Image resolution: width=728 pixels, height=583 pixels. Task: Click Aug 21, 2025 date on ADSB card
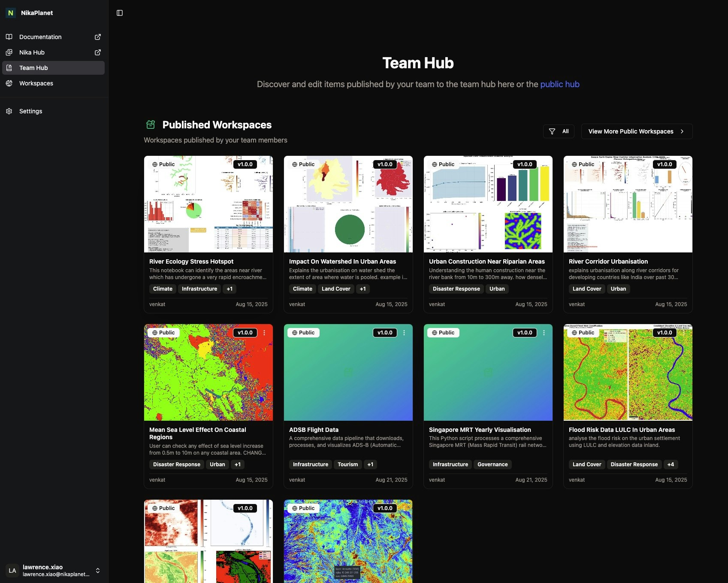coord(391,480)
